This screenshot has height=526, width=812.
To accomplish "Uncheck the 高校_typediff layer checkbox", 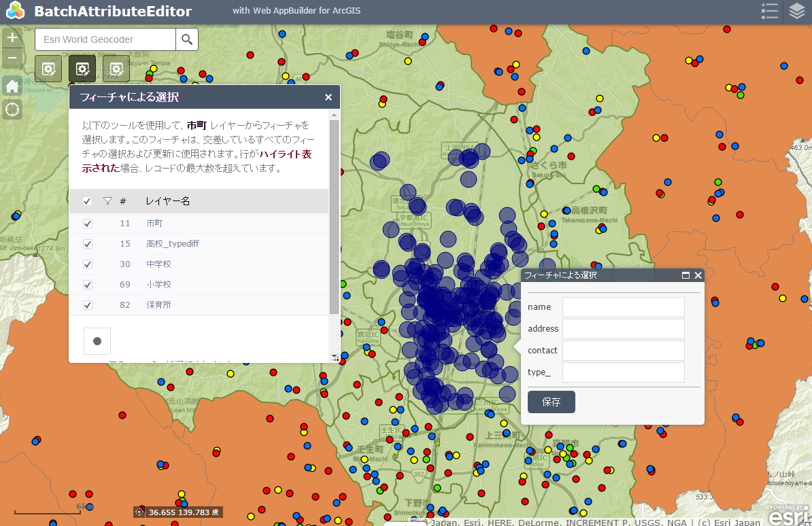I will (x=88, y=244).
